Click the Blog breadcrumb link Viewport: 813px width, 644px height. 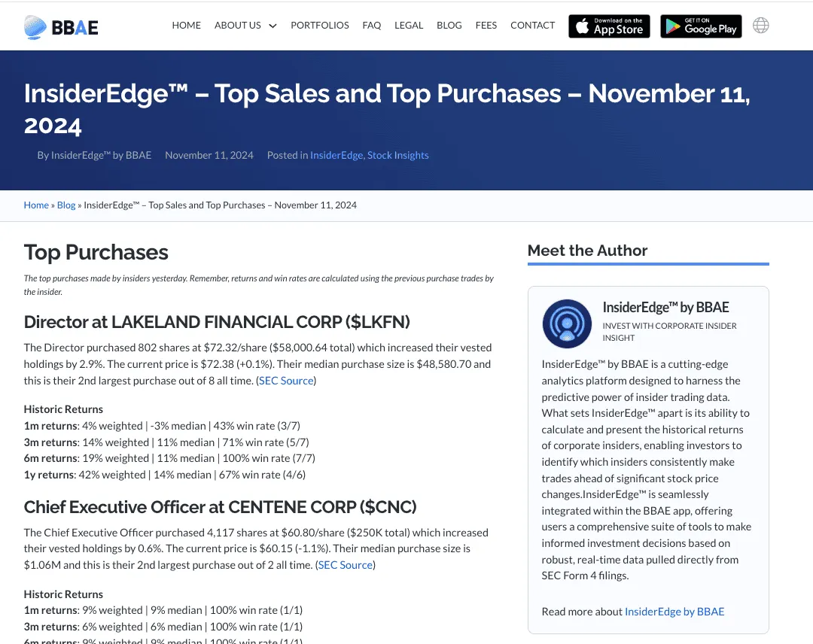click(x=66, y=205)
